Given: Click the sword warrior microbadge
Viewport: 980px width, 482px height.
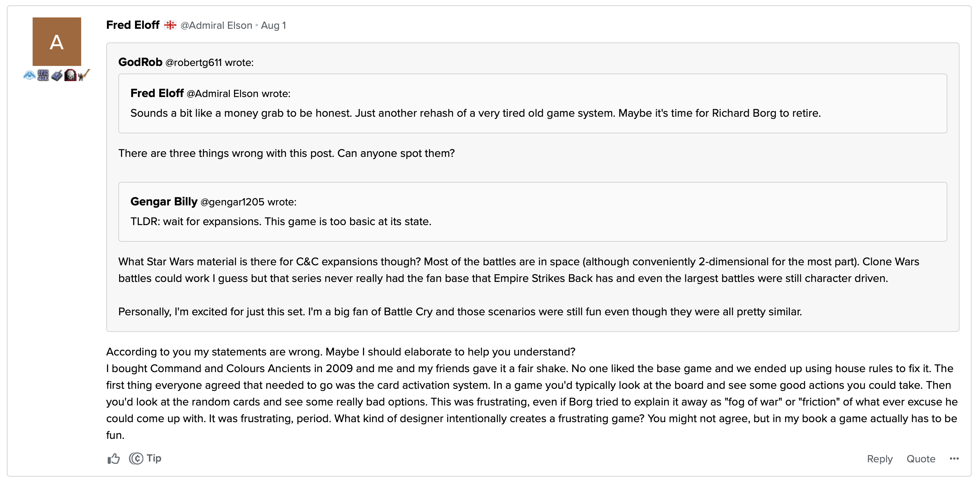Looking at the screenshot, I should pyautogui.click(x=84, y=75).
